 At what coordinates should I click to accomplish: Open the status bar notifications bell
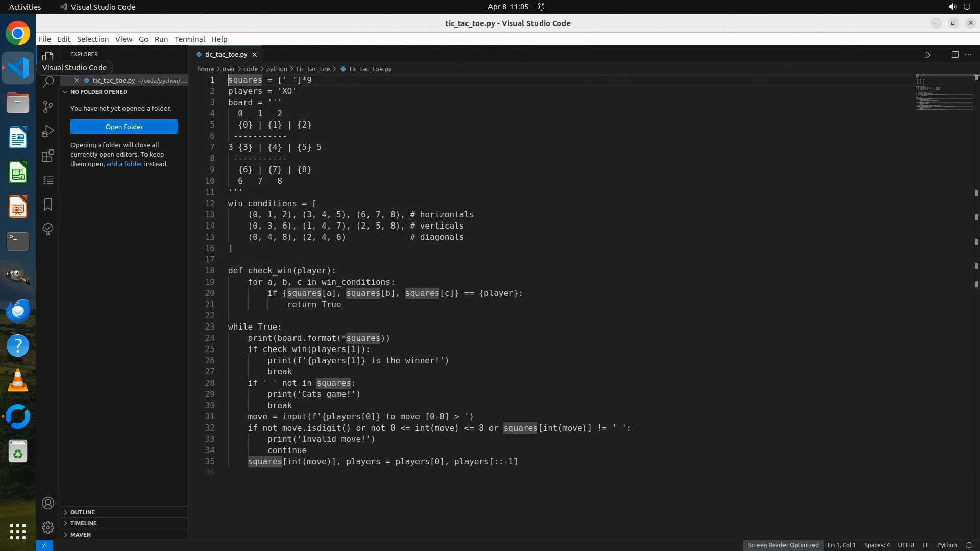pyautogui.click(x=969, y=545)
